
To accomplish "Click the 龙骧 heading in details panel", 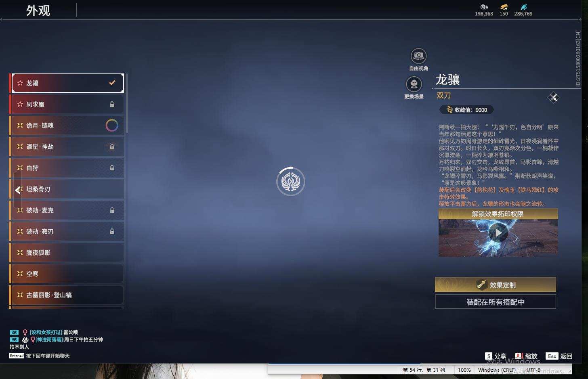I will coord(447,80).
